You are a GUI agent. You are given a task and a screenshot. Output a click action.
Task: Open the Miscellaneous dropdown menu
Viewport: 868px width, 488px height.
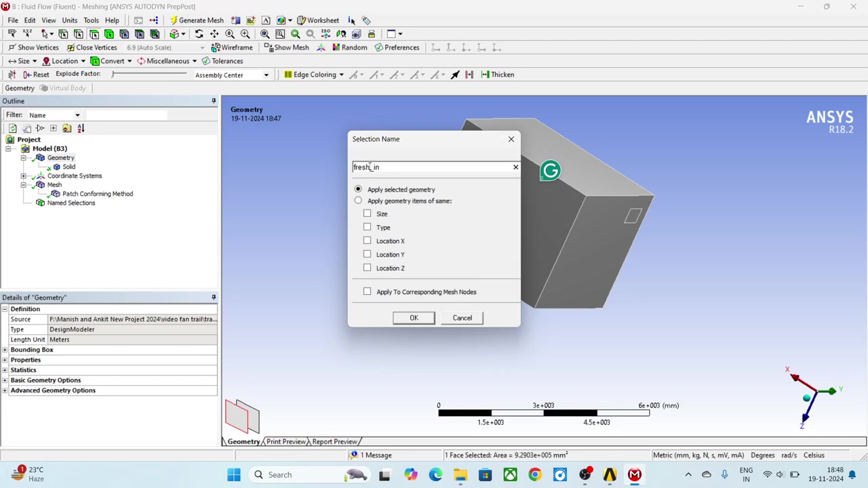point(167,61)
